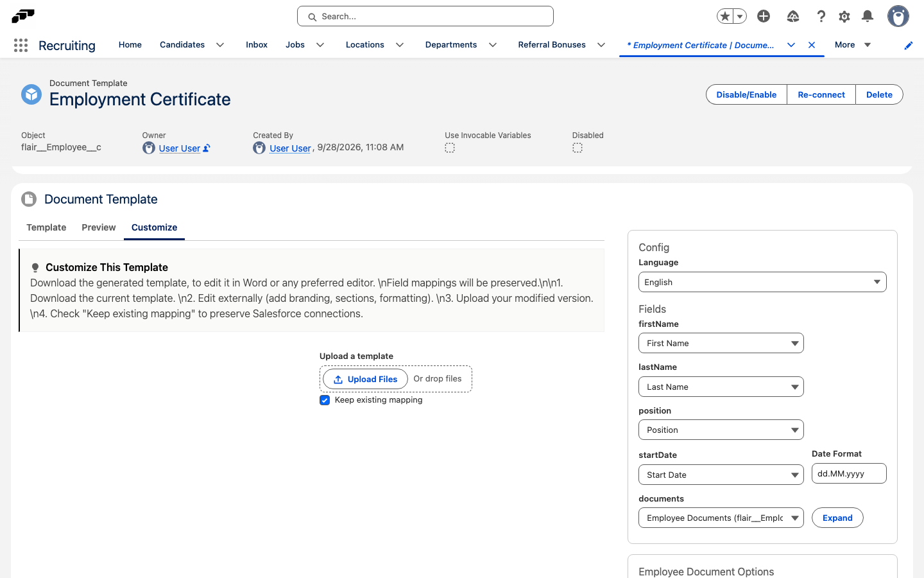Click the Document Template record cube icon
This screenshot has width=924, height=578.
pos(31,94)
